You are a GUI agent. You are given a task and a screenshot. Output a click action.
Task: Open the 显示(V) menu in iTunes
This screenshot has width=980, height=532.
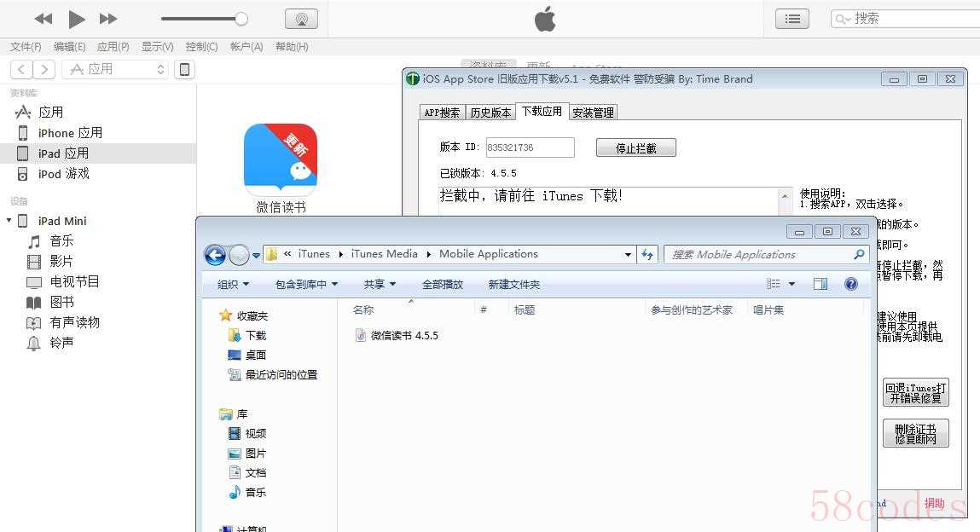158,47
